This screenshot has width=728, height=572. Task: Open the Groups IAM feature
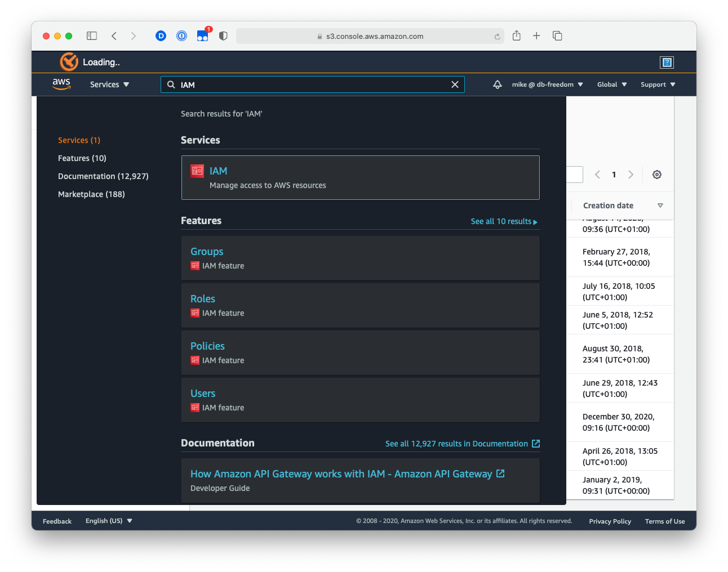pyautogui.click(x=361, y=258)
